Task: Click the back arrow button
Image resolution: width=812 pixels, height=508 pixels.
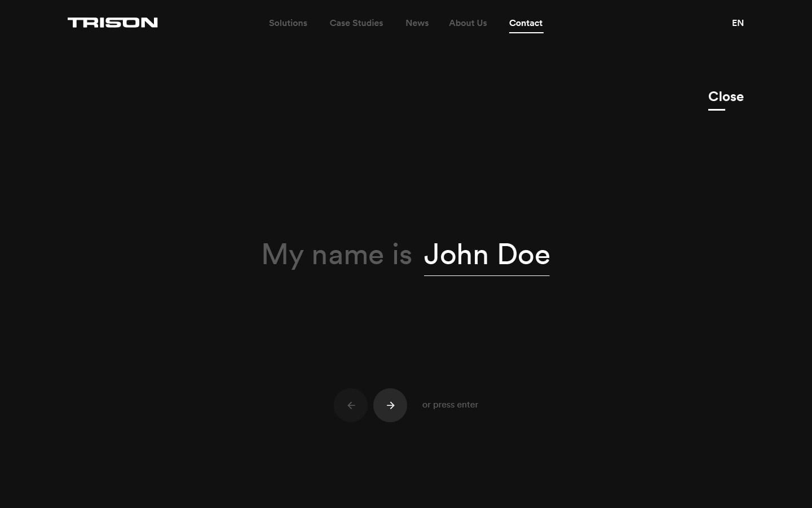Action: point(351,405)
